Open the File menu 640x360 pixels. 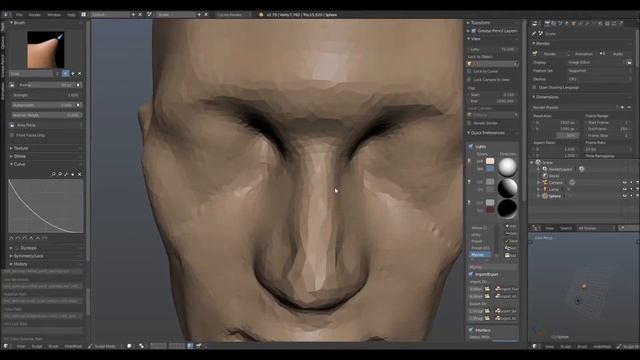19,15
